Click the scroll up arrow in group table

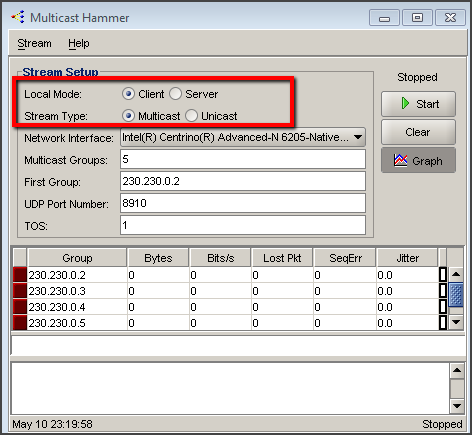[x=456, y=274]
